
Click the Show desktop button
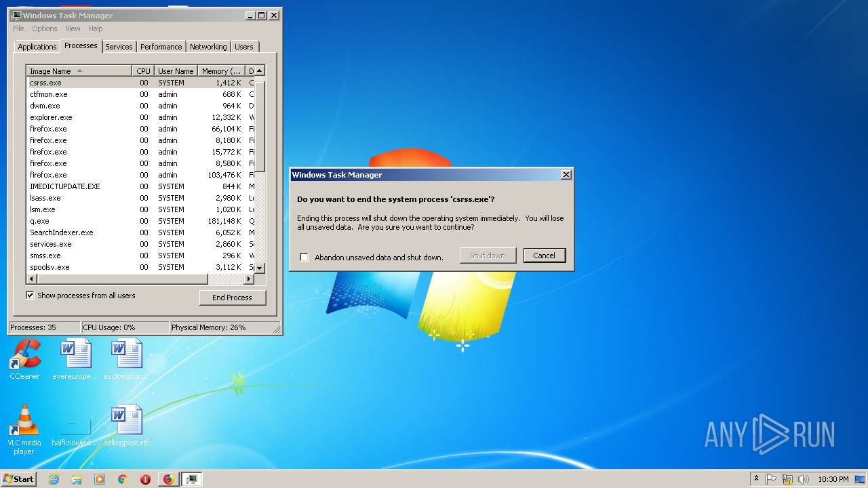pos(860,479)
